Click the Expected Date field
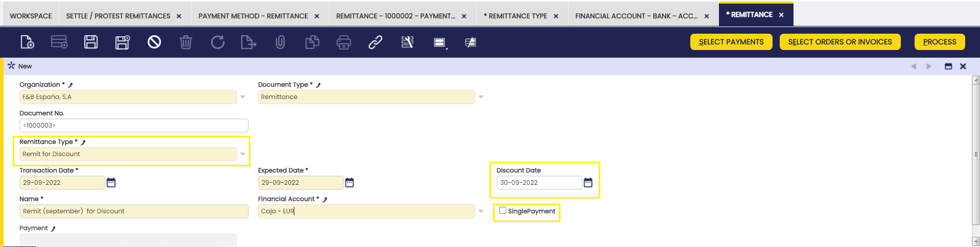The image size is (980, 247). click(x=300, y=183)
